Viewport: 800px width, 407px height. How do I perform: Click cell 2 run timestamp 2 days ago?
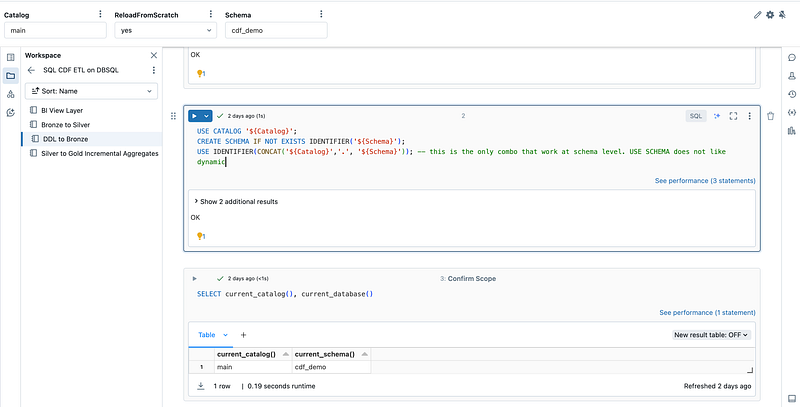point(246,116)
